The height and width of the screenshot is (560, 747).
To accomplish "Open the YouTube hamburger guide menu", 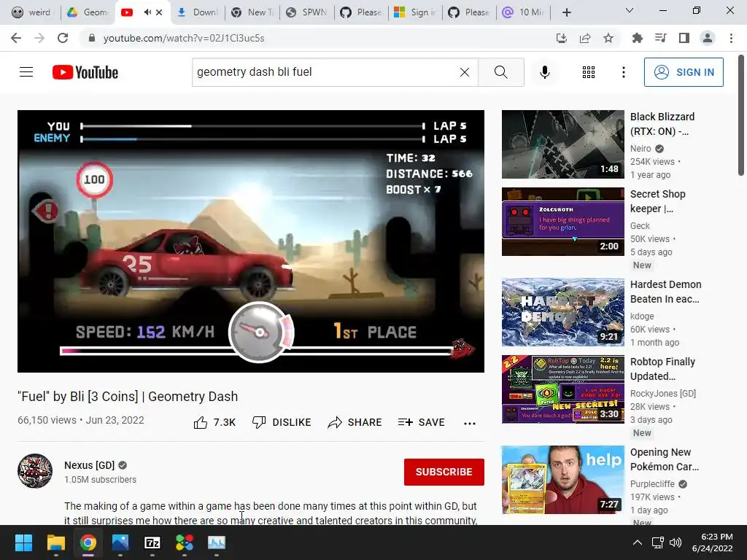I will coord(26,72).
